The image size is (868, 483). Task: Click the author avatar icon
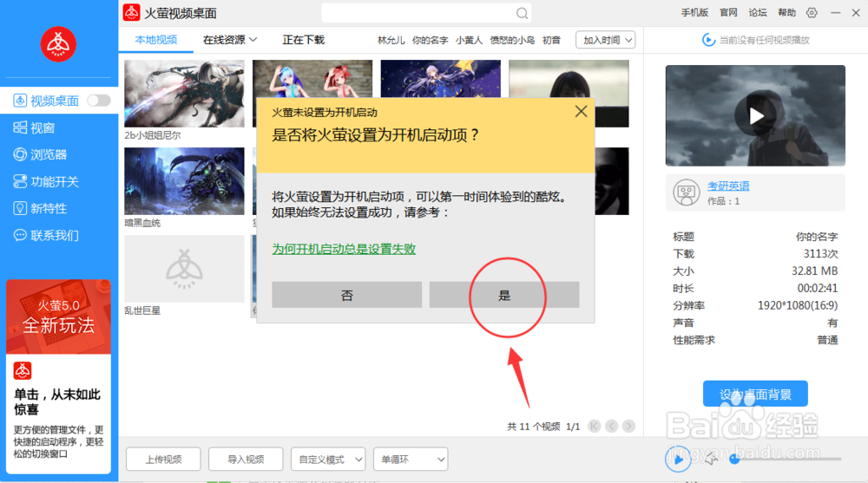(687, 193)
